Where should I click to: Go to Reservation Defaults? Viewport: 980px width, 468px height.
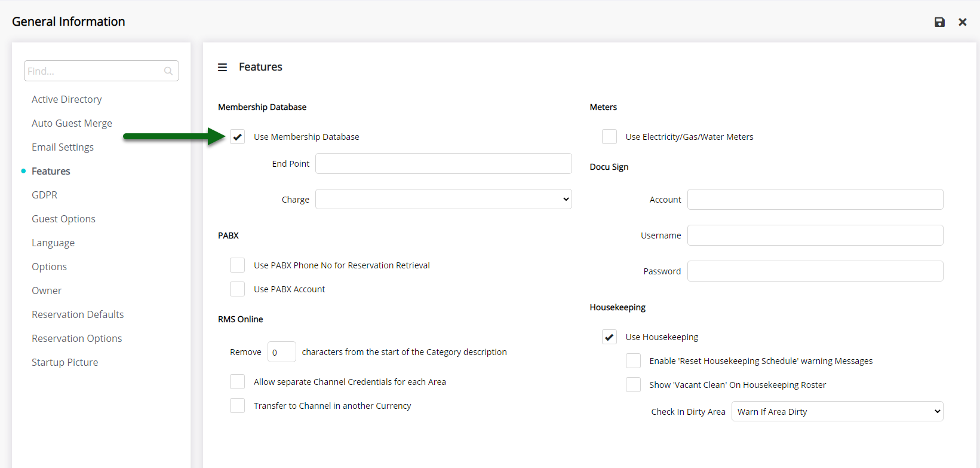(78, 314)
